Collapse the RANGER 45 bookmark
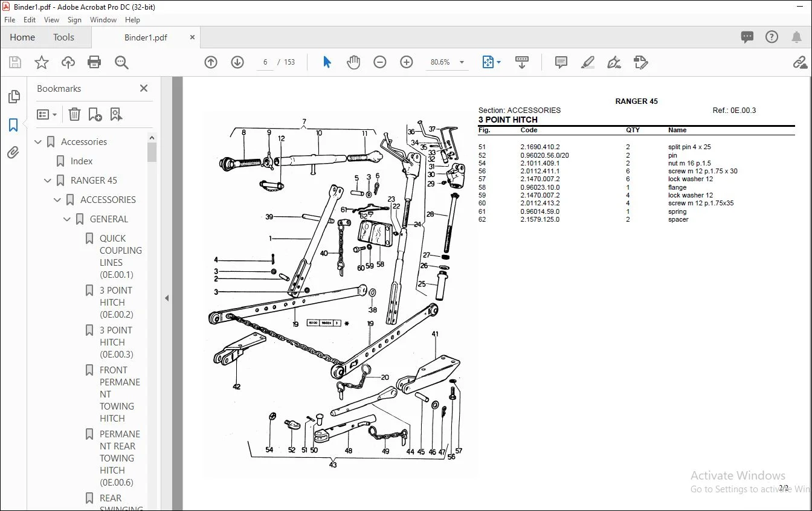This screenshot has width=812, height=511. tap(48, 181)
